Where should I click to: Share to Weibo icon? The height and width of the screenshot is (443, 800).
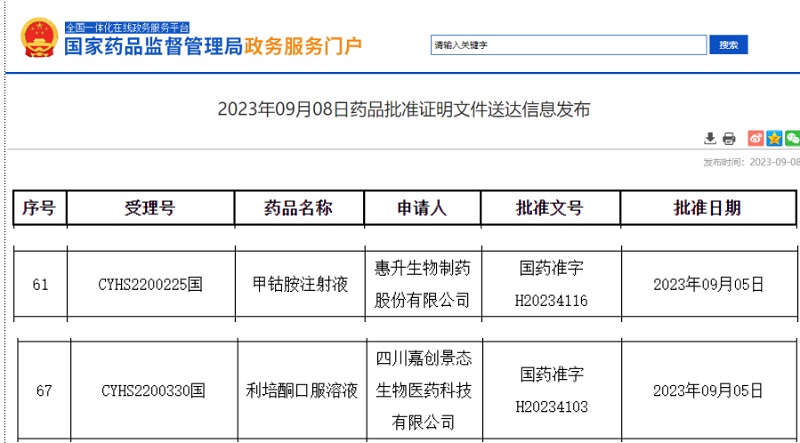point(756,138)
